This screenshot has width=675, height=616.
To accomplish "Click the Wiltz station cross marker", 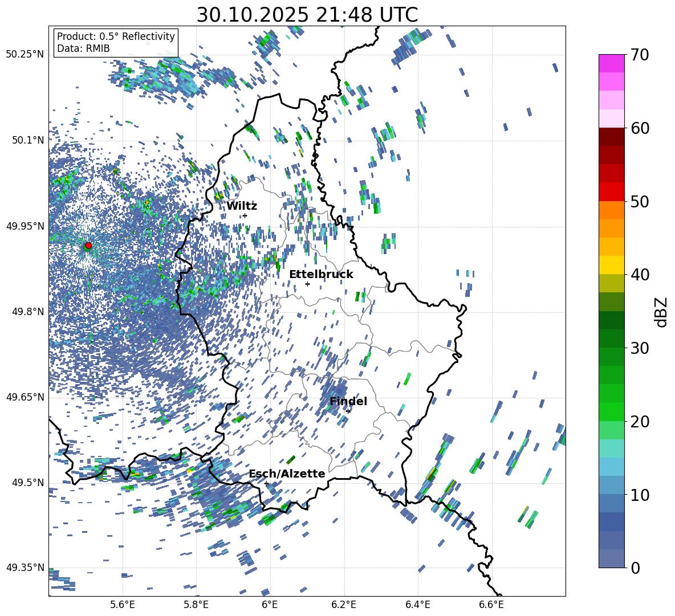I will point(245,215).
